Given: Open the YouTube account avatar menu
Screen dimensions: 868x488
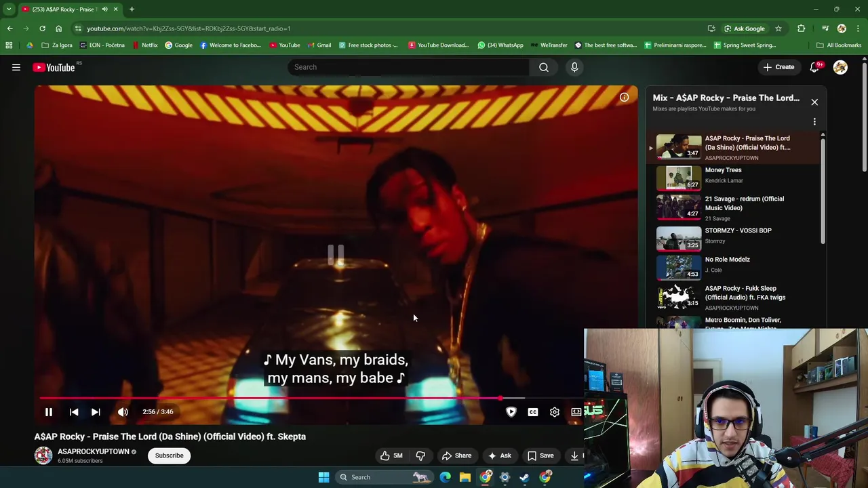Looking at the screenshot, I should 840,67.
